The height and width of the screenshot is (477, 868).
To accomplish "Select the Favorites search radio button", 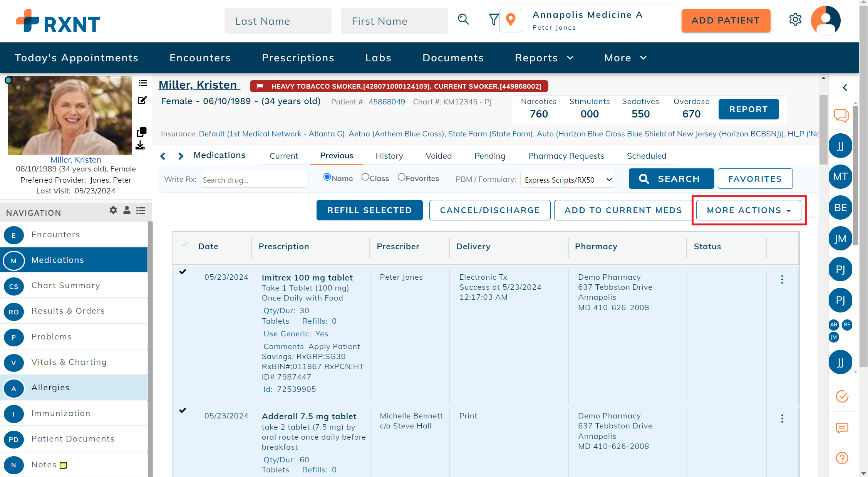I will click(401, 177).
